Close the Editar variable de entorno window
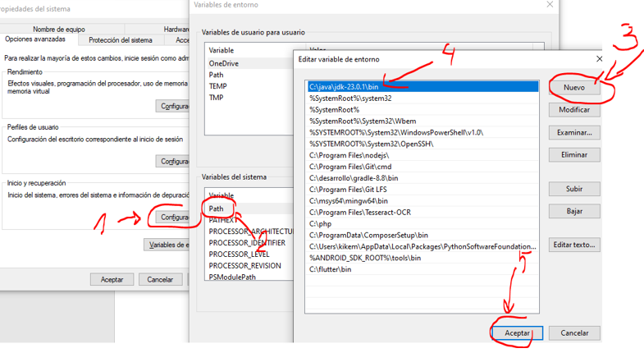Screen dimensions: 644x353 coord(599,59)
